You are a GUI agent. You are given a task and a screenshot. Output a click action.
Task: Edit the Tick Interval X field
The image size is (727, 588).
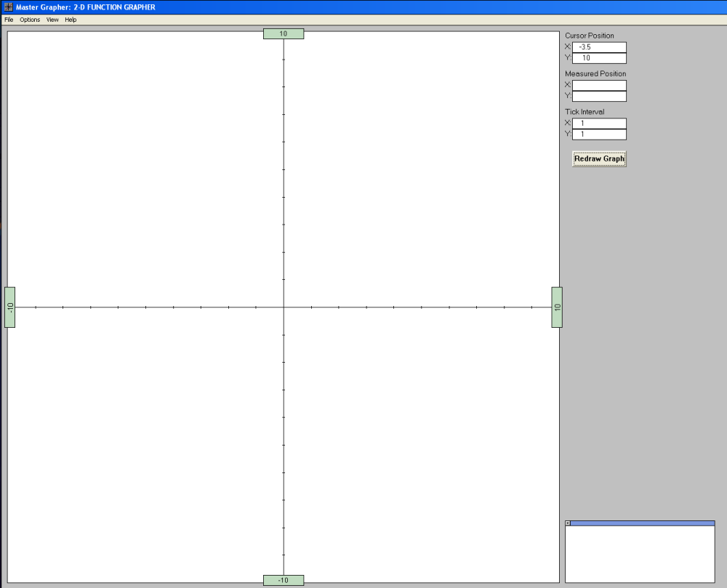[599, 124]
